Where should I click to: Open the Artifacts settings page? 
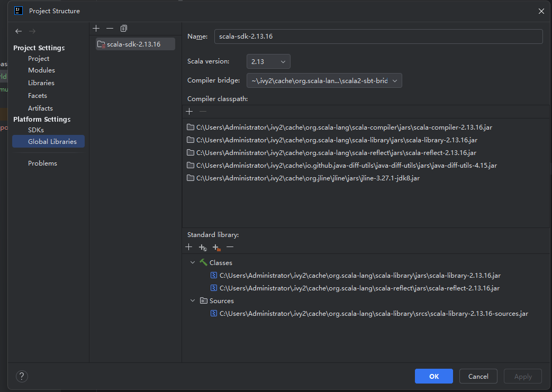40,108
